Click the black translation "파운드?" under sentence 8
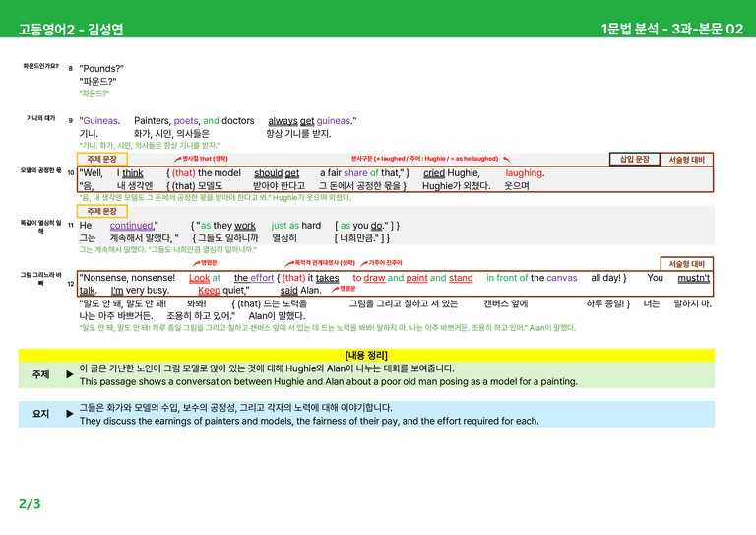This screenshot has width=756, height=535. pyautogui.click(x=97, y=81)
